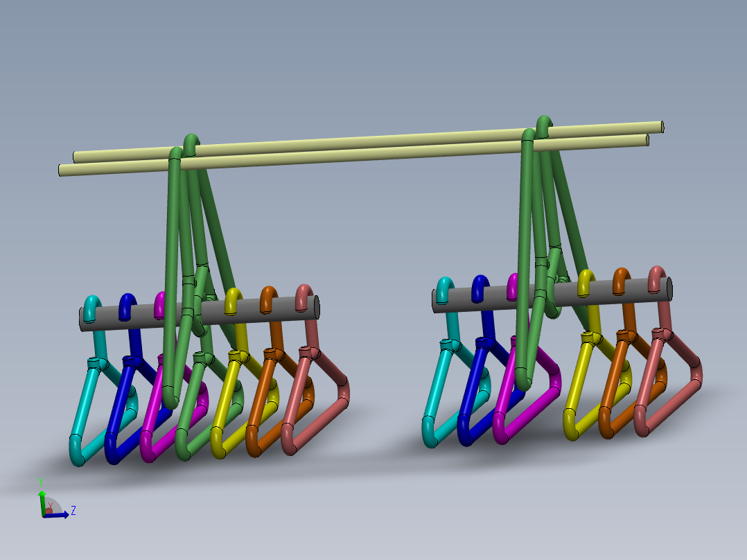The width and height of the screenshot is (747, 560).
Task: Select the green sling hooked over the right rail end
Action: [x=527, y=248]
